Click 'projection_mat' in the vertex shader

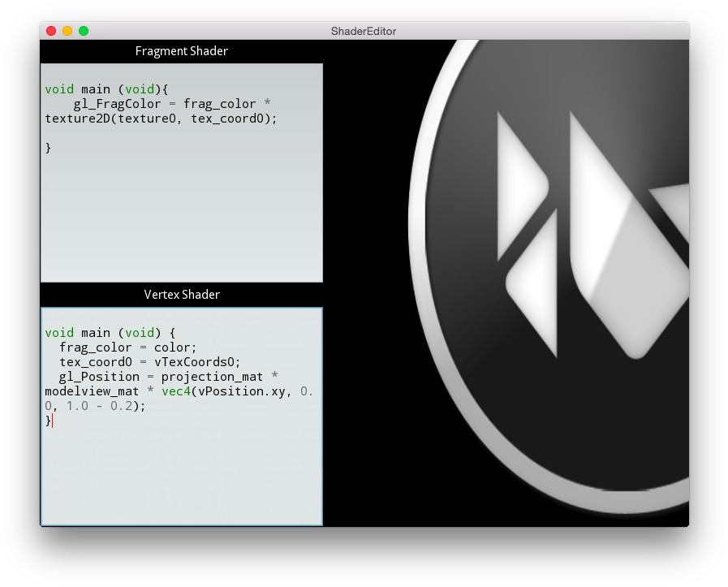coord(212,377)
